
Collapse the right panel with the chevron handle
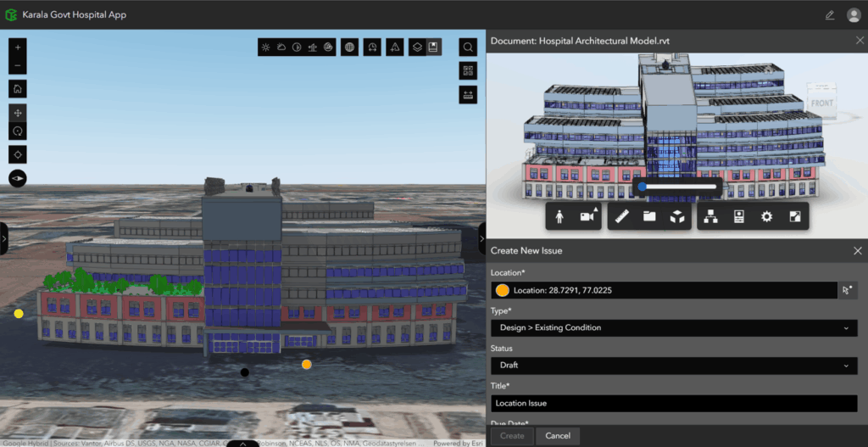482,238
